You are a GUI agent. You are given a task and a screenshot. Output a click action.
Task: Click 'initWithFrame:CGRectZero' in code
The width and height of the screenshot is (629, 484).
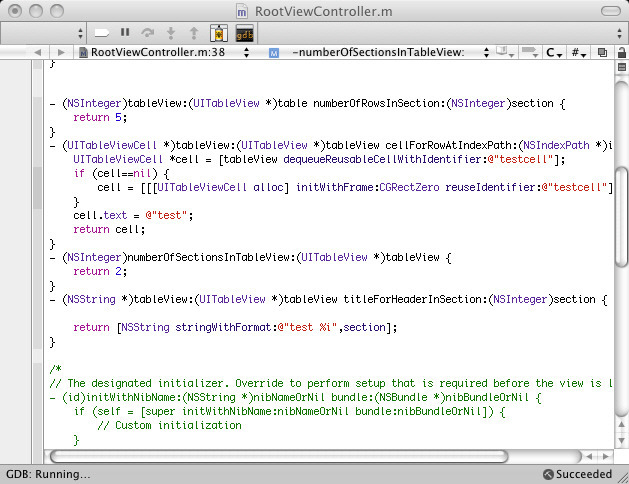click(x=367, y=187)
